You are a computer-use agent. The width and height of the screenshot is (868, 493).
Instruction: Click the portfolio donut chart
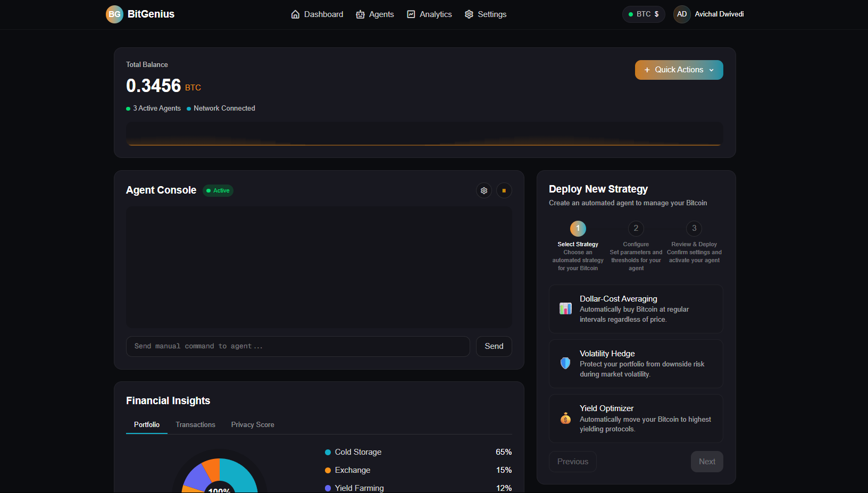pos(220,475)
